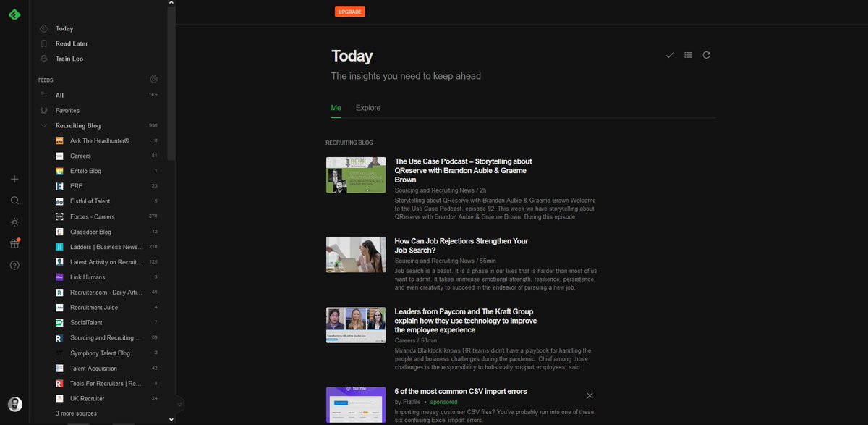Click Use Case Podcast article thumbnail

coord(356,174)
